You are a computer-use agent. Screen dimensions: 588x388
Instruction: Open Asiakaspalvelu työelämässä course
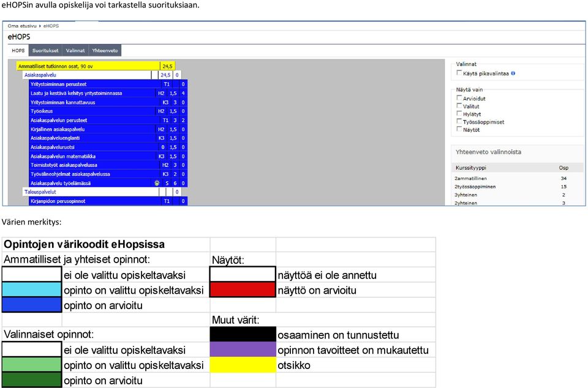coord(108,183)
